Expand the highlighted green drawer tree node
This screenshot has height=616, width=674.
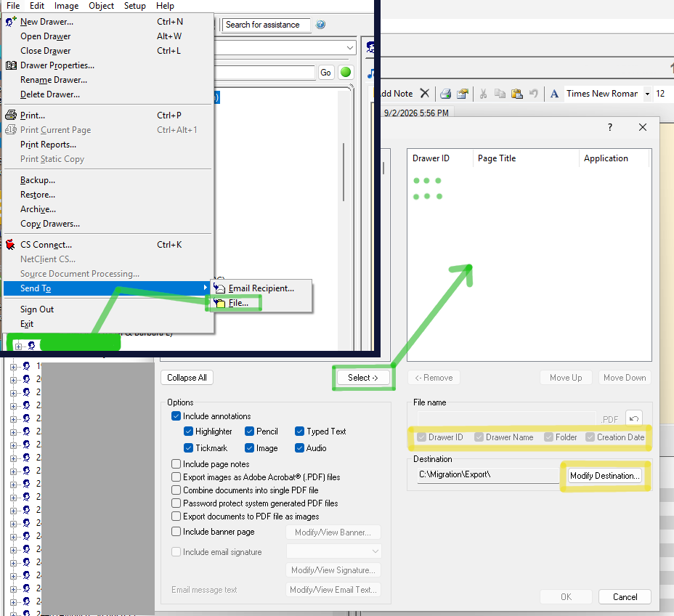point(18,346)
